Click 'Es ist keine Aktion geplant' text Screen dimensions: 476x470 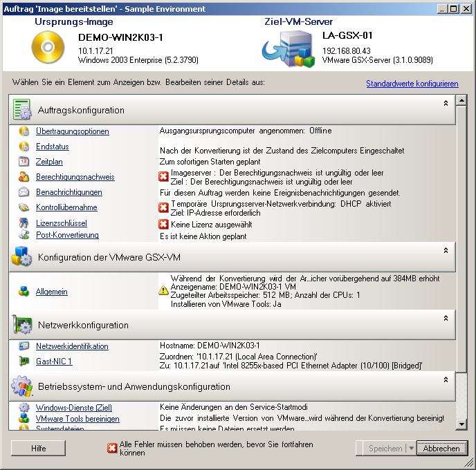[x=203, y=236]
